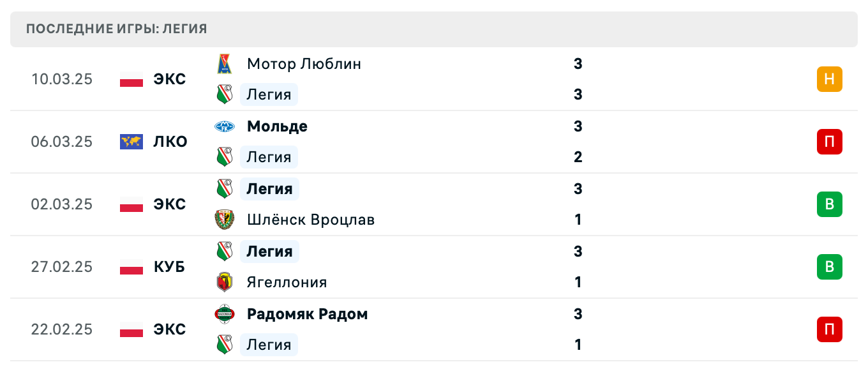Click the red П badge for Радомяк Радом match

pyautogui.click(x=829, y=329)
